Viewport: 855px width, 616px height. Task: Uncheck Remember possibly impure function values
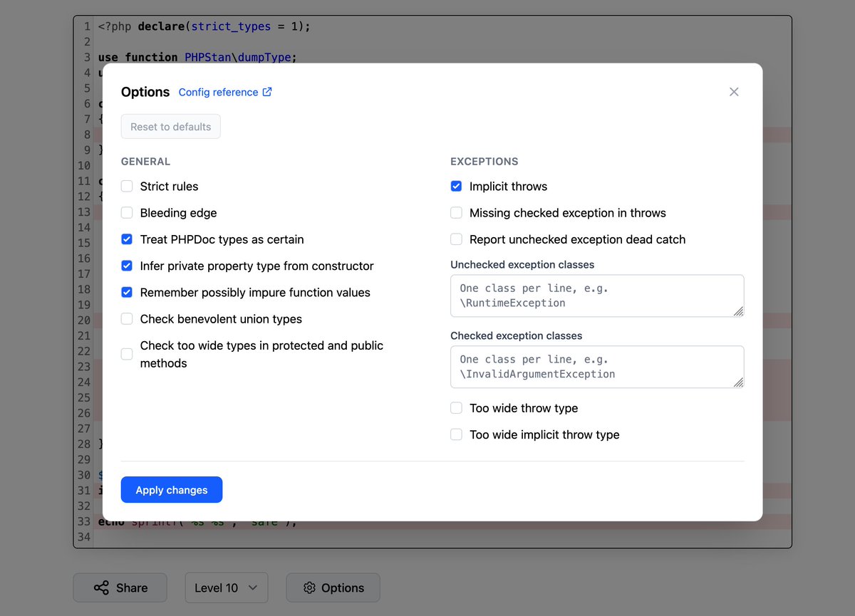click(x=127, y=292)
